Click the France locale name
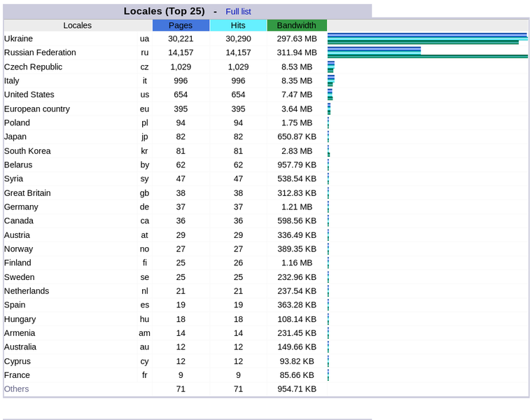The image size is (532, 420). click(x=17, y=374)
